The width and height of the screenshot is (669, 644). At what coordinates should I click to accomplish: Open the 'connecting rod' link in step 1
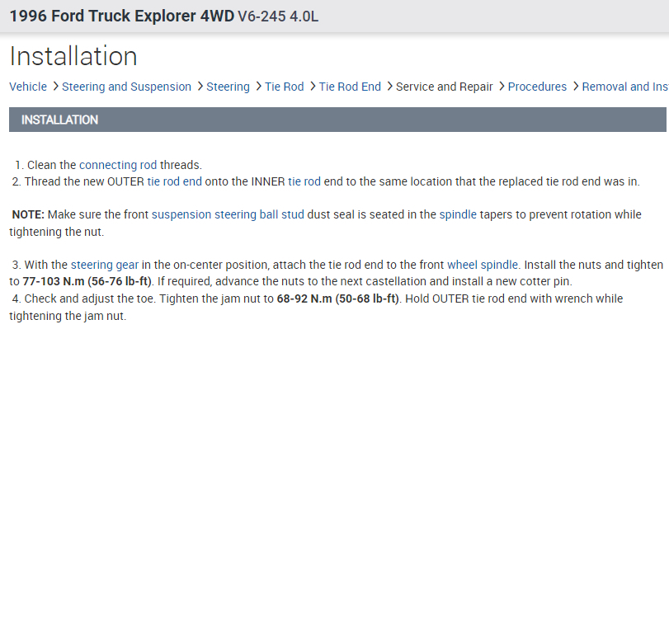[118, 165]
